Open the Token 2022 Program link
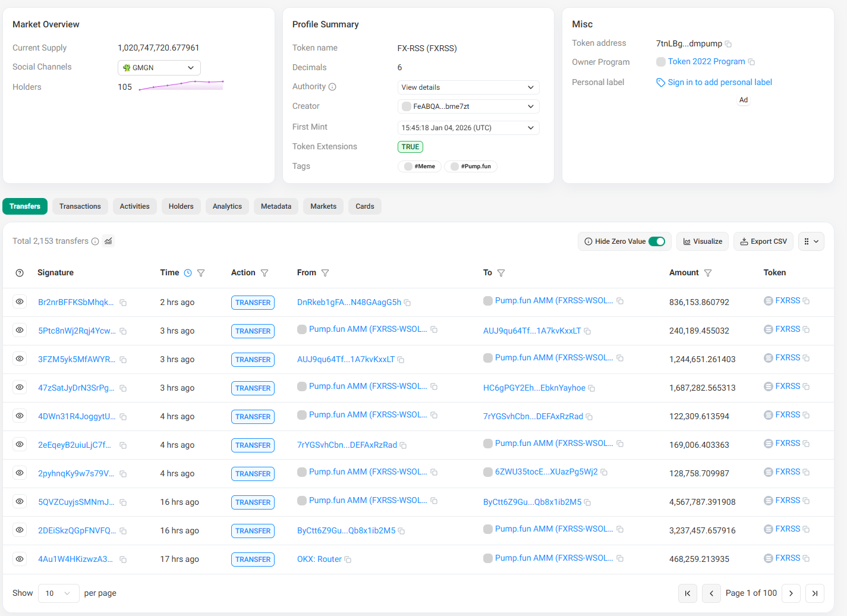Viewport: 847px width, 616px height. point(706,62)
